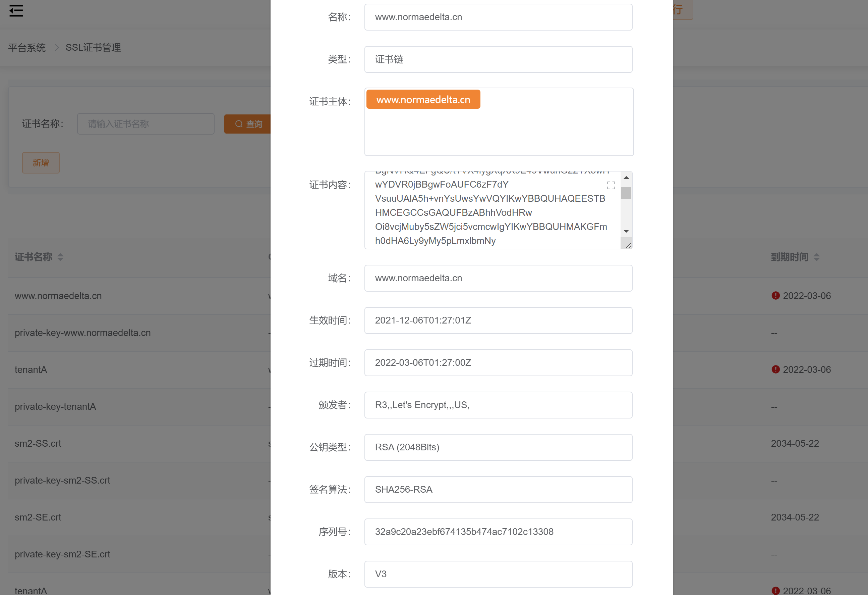Click the www.normaedelta.cn subject tag
Viewport: 868px width, 595px height.
coord(423,100)
